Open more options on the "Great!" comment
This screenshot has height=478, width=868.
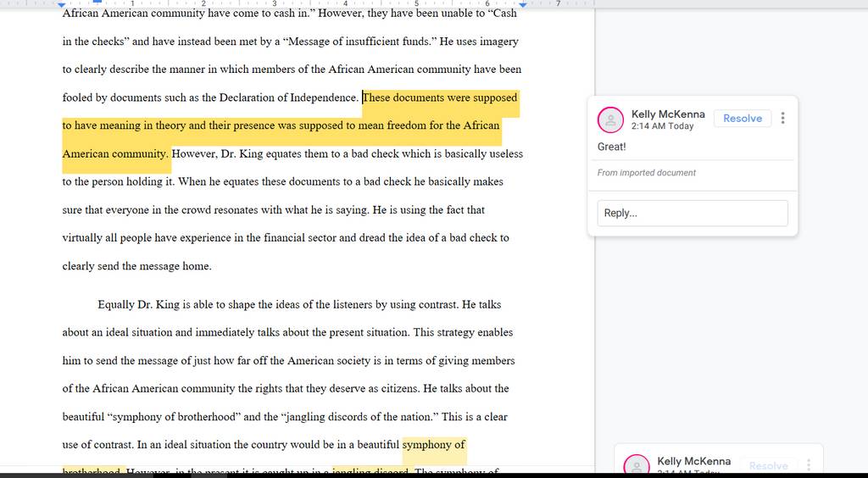tap(782, 118)
